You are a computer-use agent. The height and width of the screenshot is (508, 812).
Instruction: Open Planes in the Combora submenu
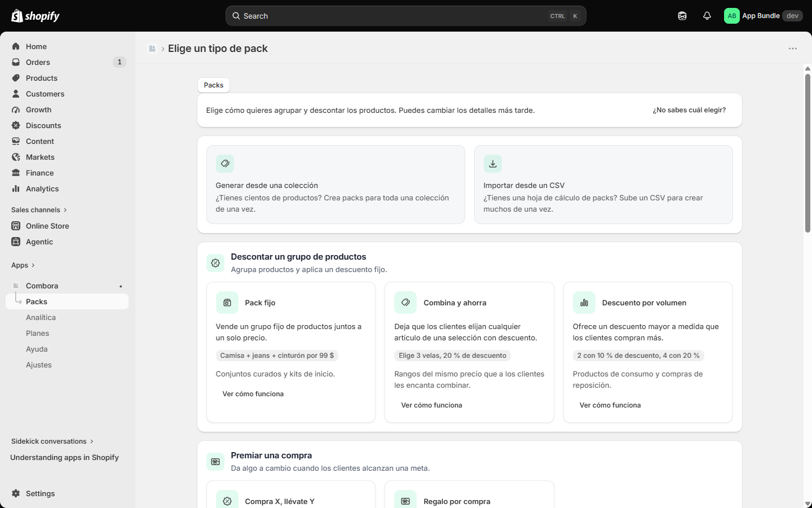37,333
